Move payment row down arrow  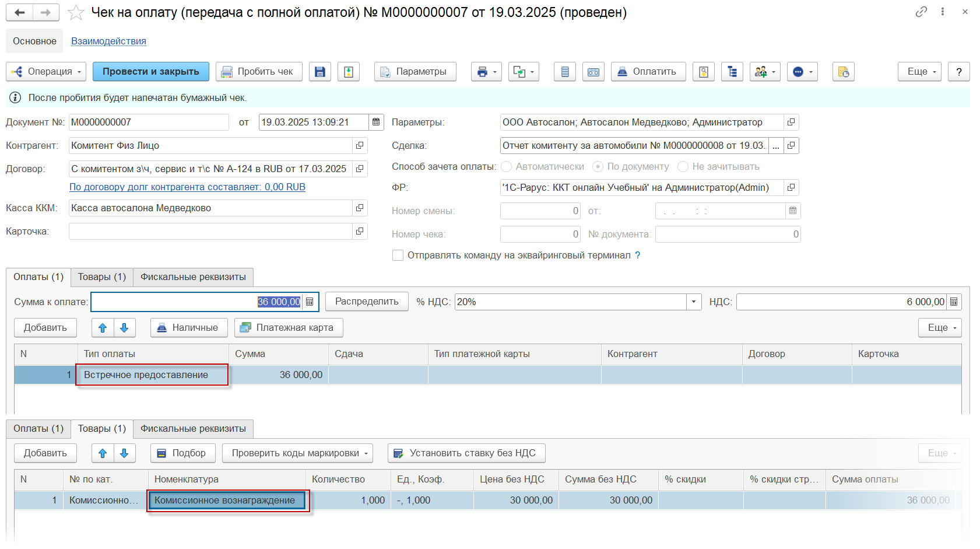click(124, 328)
